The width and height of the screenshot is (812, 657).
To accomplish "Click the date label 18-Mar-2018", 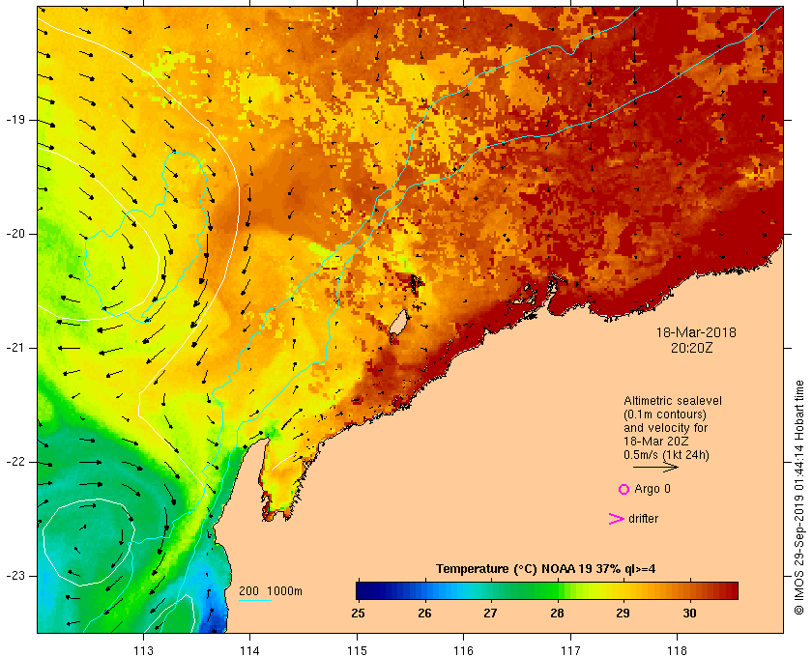I will [696, 332].
